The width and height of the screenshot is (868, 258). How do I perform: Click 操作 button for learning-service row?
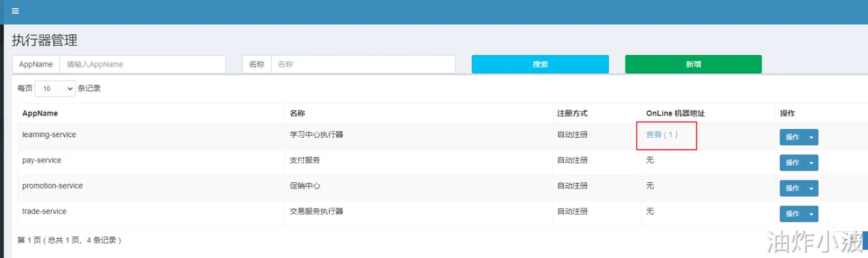(792, 137)
